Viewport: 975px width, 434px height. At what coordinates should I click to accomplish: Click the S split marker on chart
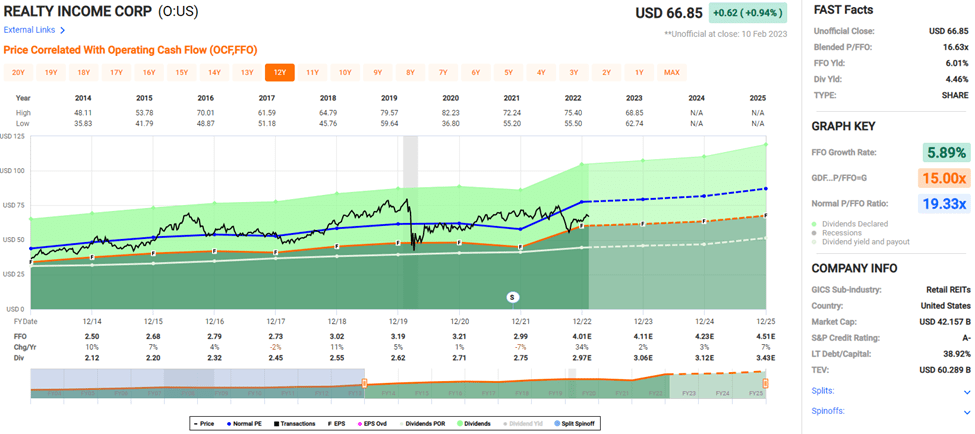pyautogui.click(x=513, y=297)
